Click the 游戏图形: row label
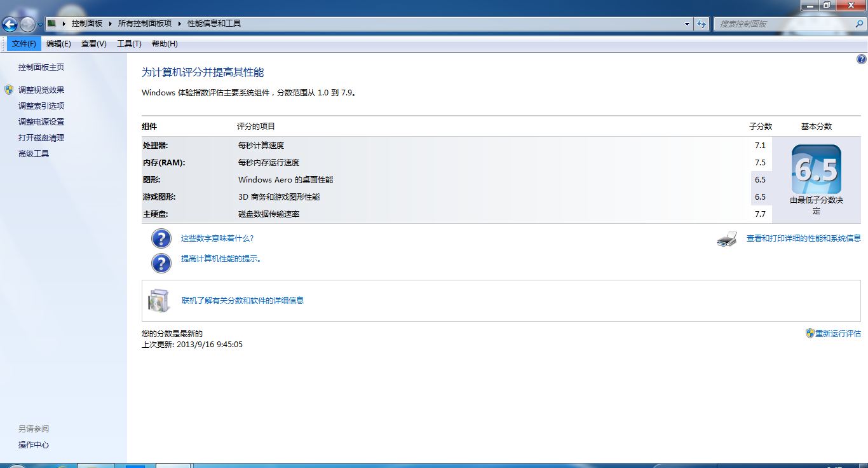This screenshot has height=468, width=868. click(159, 196)
